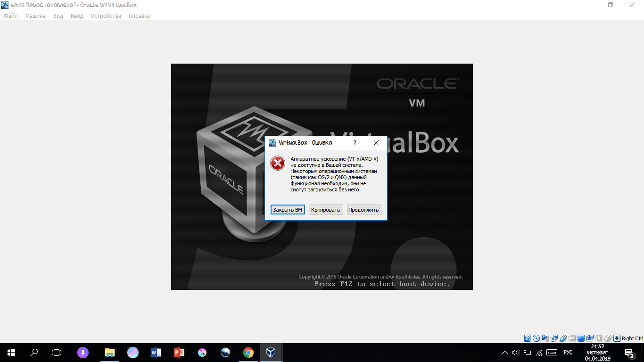The width and height of the screenshot is (644, 362).
Task: Close the VirtualBox error dialog
Action: (x=376, y=143)
